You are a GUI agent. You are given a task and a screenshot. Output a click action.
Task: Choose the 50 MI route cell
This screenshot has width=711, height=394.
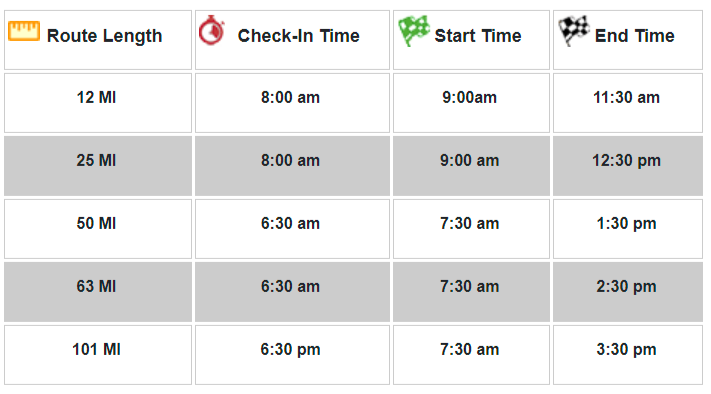click(x=98, y=229)
